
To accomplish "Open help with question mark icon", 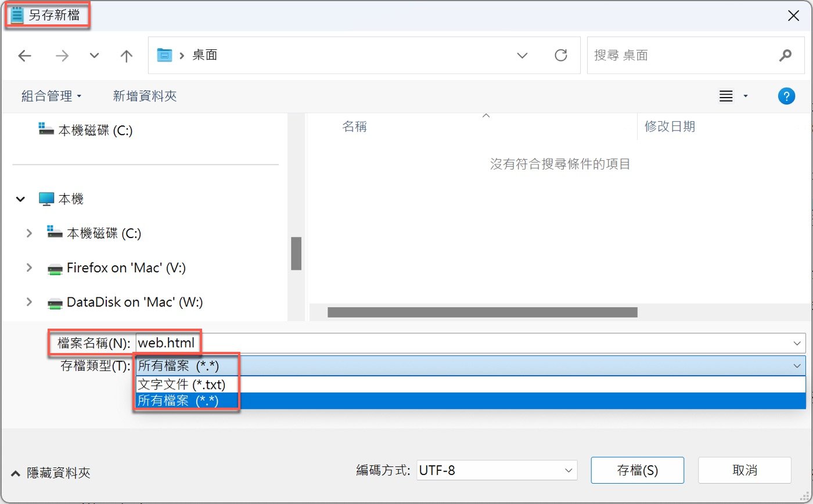I will click(x=786, y=96).
